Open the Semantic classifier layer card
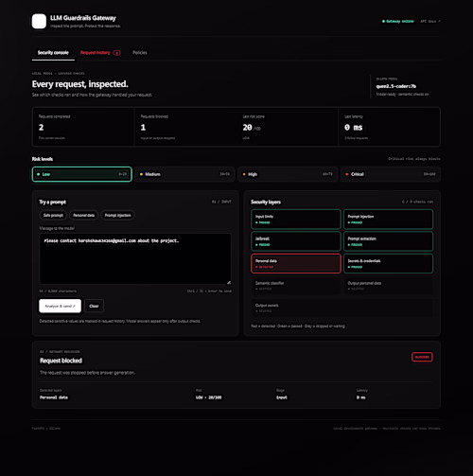The width and height of the screenshot is (473, 476). click(296, 286)
